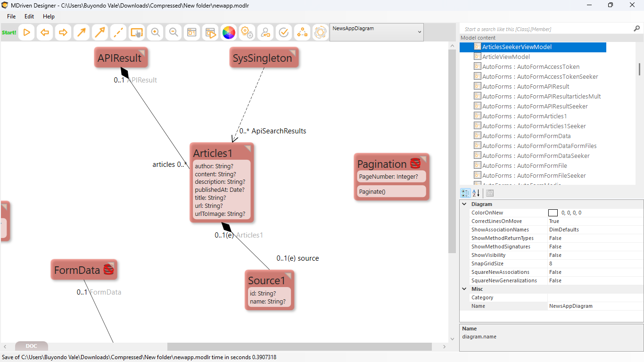Open the Help menu
Screen dimensions: 644x362
49,16
